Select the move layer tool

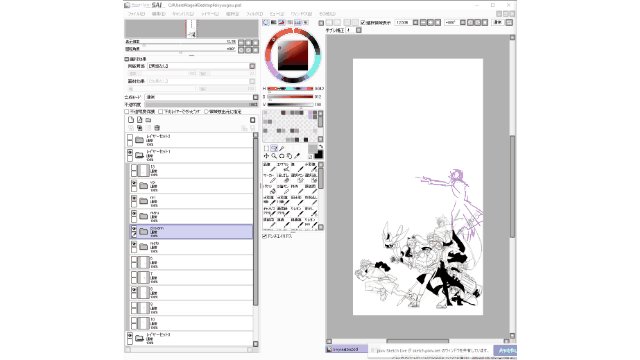coord(266,156)
